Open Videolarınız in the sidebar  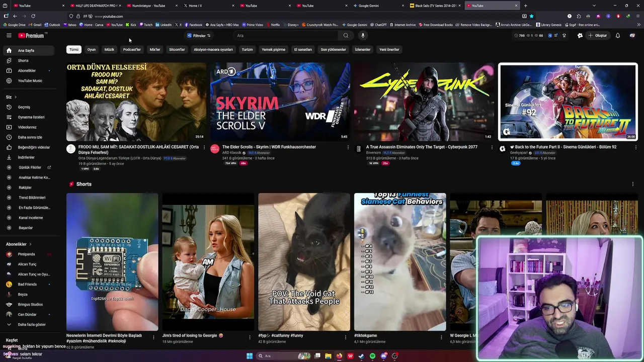(28, 127)
